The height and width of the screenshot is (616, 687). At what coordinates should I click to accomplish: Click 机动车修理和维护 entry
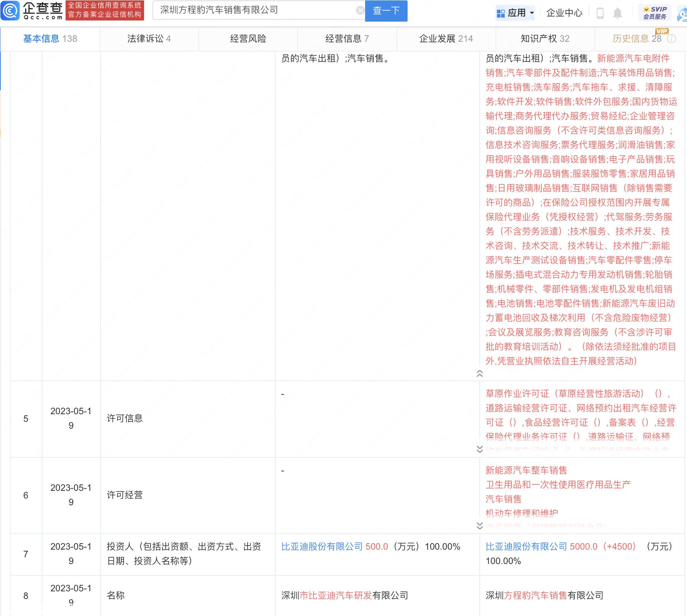[x=522, y=514]
